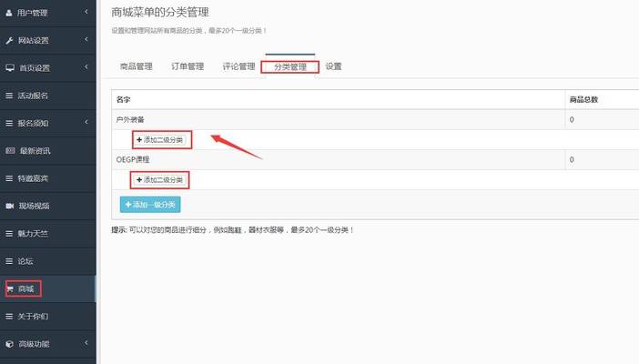Add subcategory under OEGP课程

point(159,180)
